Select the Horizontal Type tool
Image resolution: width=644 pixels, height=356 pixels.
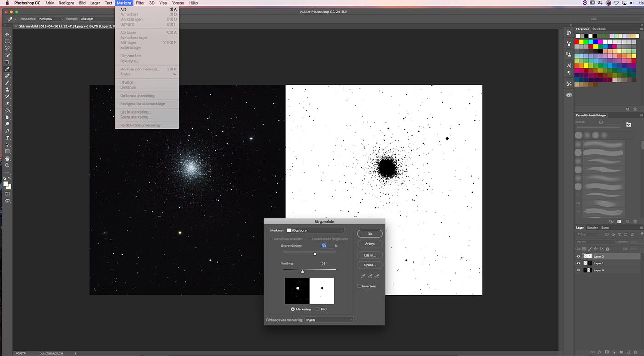click(7, 138)
